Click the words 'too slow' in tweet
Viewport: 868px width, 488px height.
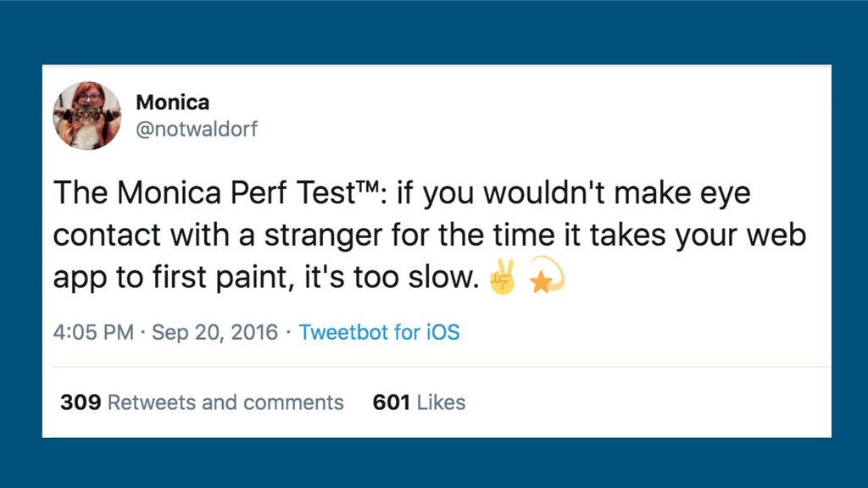click(x=415, y=277)
